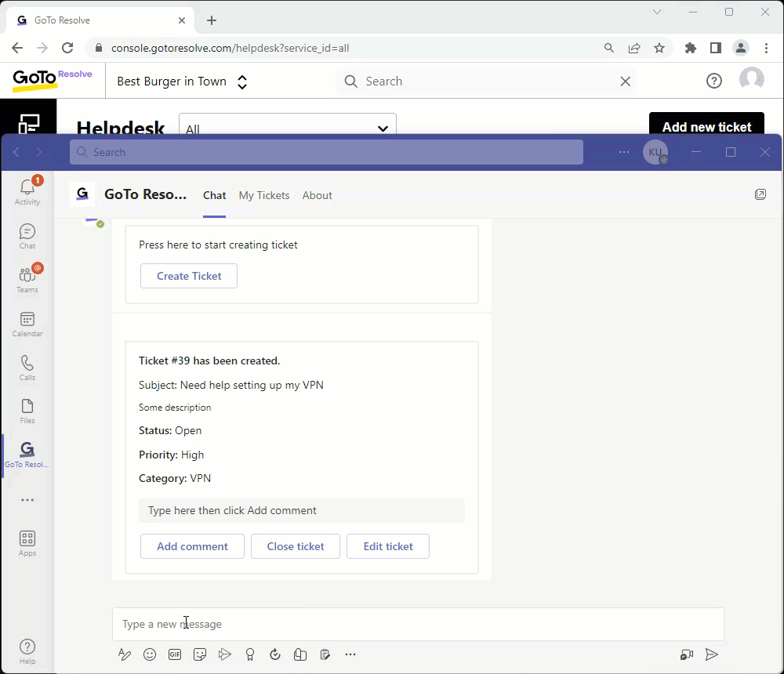Image resolution: width=784 pixels, height=674 pixels.
Task: Click the Add comment button
Action: pos(193,546)
